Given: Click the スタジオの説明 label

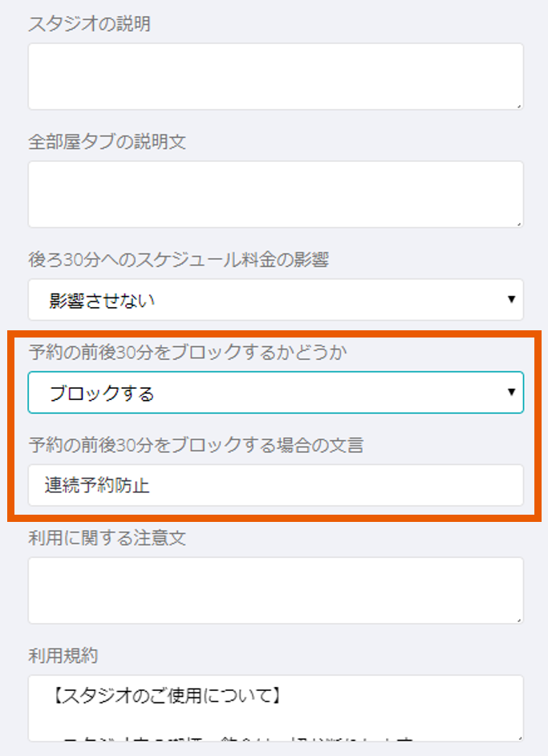Looking at the screenshot, I should [89, 24].
